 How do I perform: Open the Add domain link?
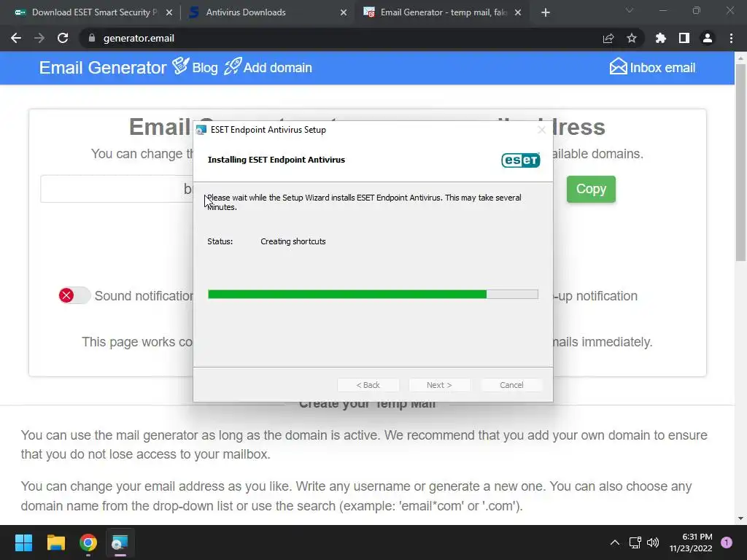click(278, 68)
